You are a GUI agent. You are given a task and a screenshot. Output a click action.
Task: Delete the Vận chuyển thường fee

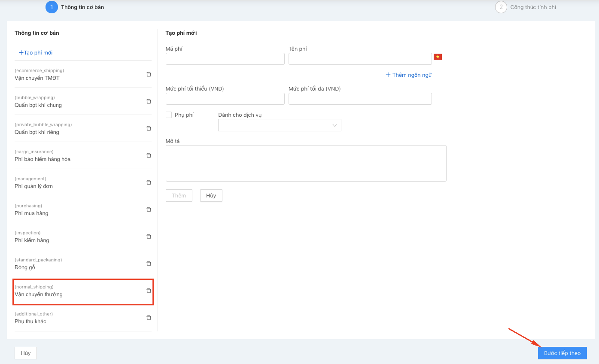pyautogui.click(x=149, y=291)
